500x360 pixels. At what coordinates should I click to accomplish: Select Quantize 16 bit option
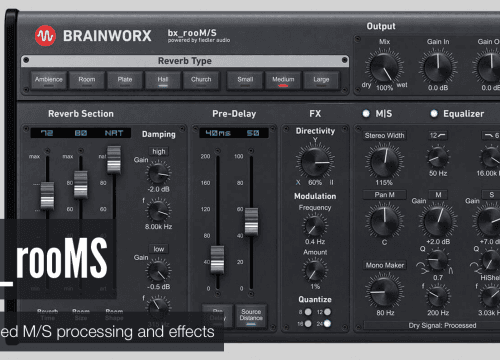(308, 323)
